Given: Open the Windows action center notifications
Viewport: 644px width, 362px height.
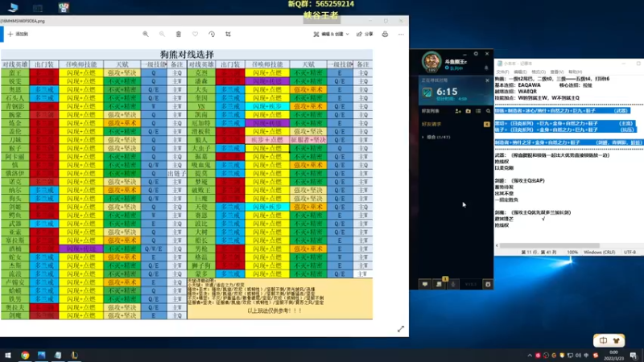Looking at the screenshot, I should click(634, 356).
